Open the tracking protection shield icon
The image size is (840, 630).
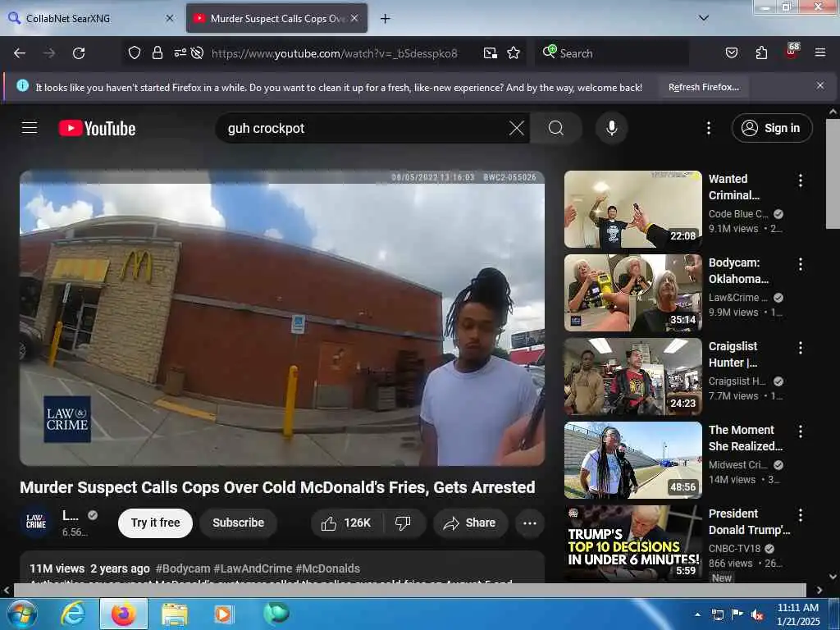pyautogui.click(x=135, y=53)
